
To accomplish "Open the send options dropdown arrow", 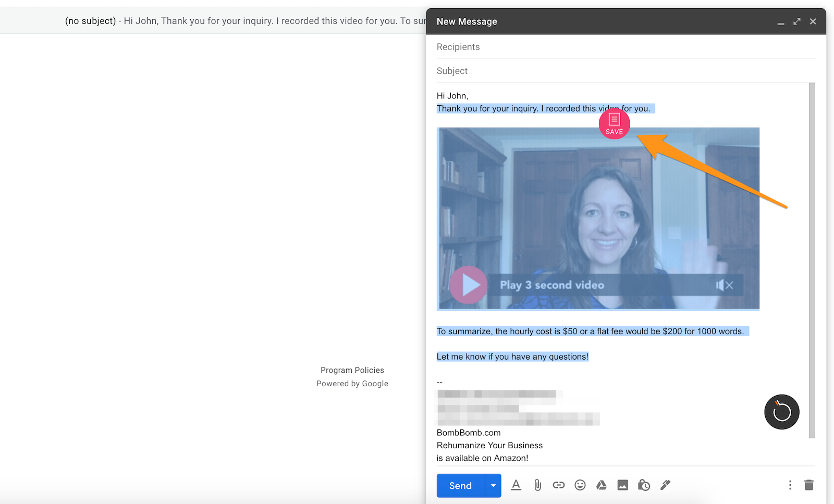I will (x=493, y=486).
